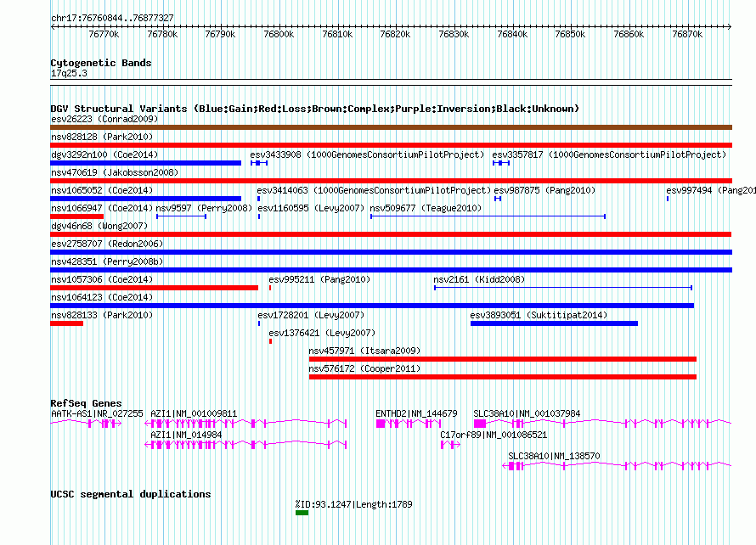Select the red nsv828128 Park2010 loss bar
The width and height of the screenshot is (756, 545).
391,145
